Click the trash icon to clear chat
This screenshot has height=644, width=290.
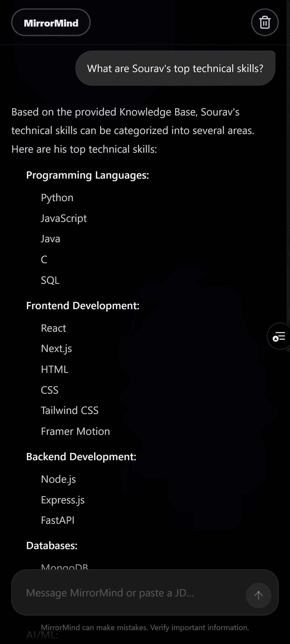pyautogui.click(x=265, y=23)
